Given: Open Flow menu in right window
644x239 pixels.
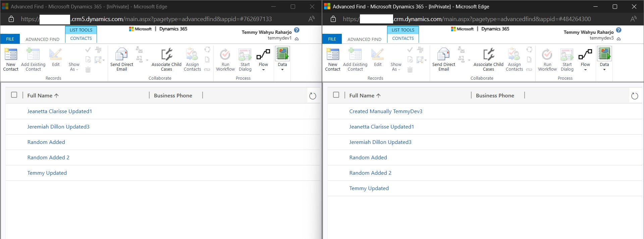Looking at the screenshot, I should point(585,60).
